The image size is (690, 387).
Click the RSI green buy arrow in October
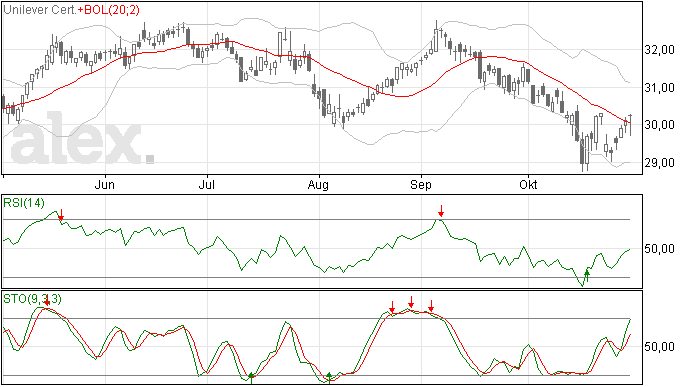[587, 276]
